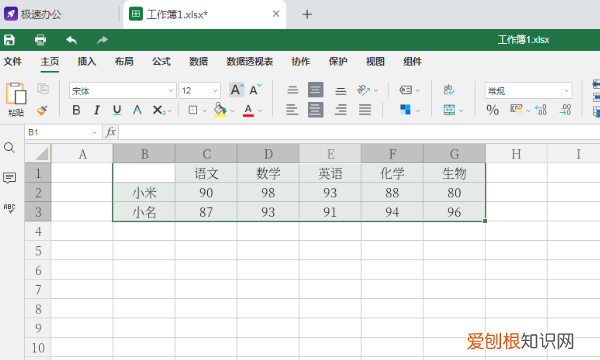Toggle bold formatting
Image resolution: width=600 pixels, height=360 pixels.
coord(77,110)
